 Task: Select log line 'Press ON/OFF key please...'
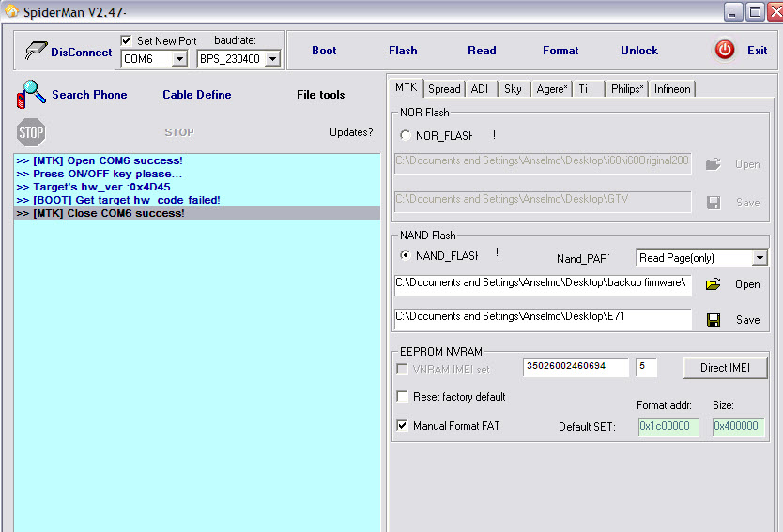tap(197, 174)
